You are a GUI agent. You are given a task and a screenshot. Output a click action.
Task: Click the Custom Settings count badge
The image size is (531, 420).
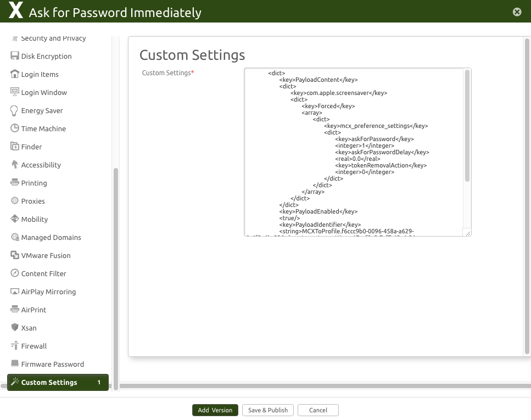[99, 382]
